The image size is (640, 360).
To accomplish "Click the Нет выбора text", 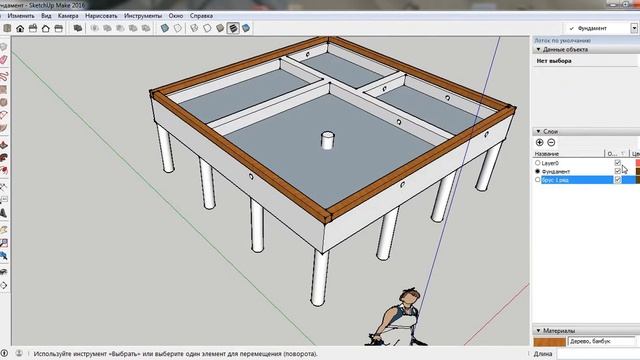I will [x=554, y=61].
